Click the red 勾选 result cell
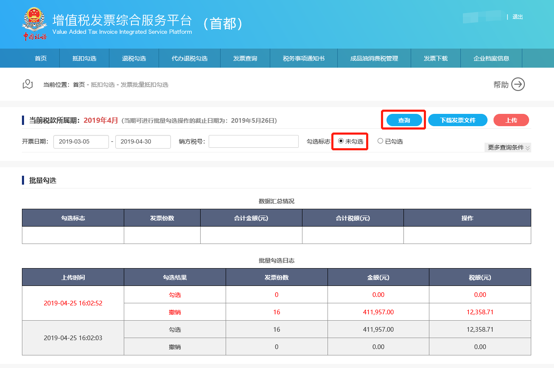 click(175, 295)
